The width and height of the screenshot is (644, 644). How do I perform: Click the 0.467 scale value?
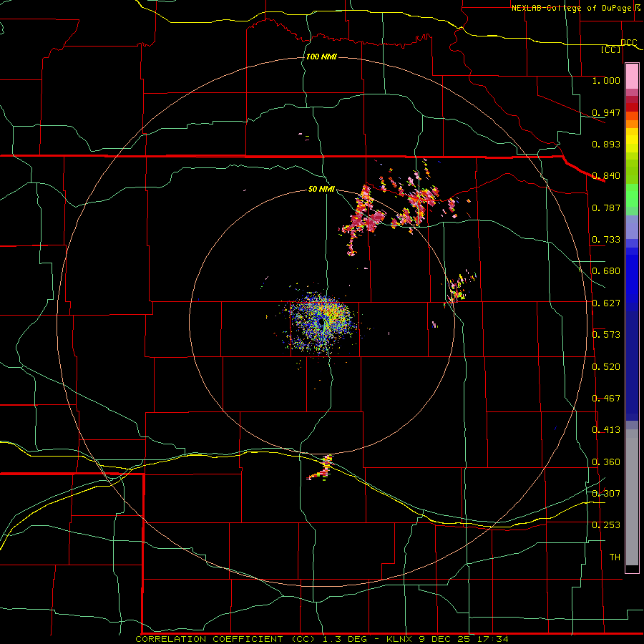606,399
